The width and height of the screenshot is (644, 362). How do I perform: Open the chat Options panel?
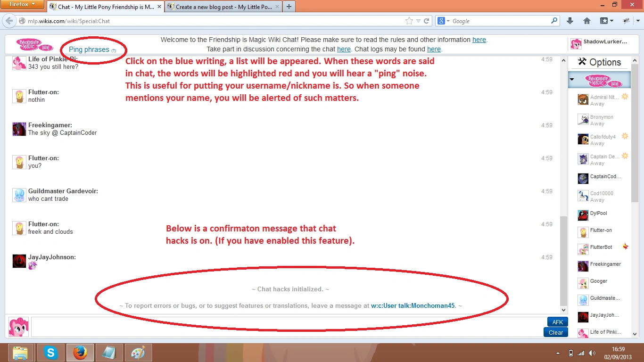tap(600, 62)
